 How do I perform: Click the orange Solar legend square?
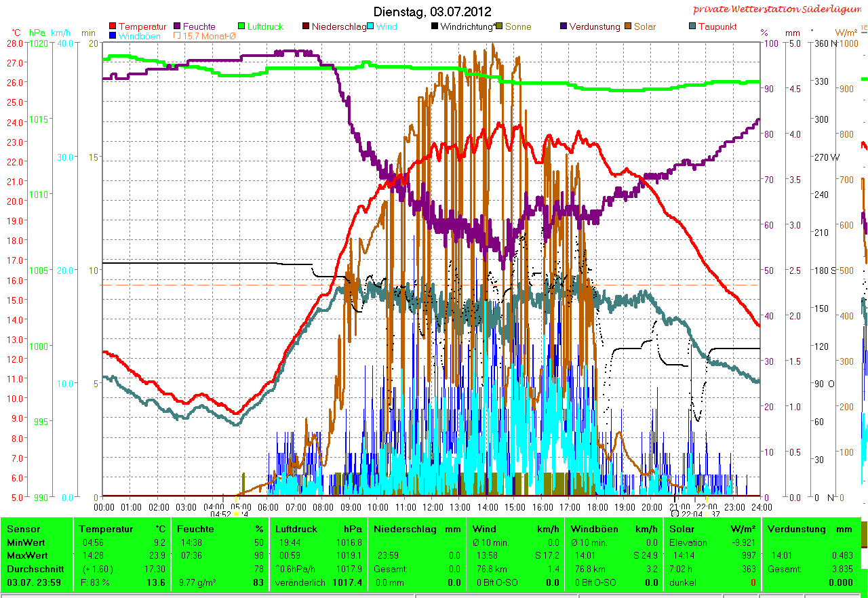[629, 27]
